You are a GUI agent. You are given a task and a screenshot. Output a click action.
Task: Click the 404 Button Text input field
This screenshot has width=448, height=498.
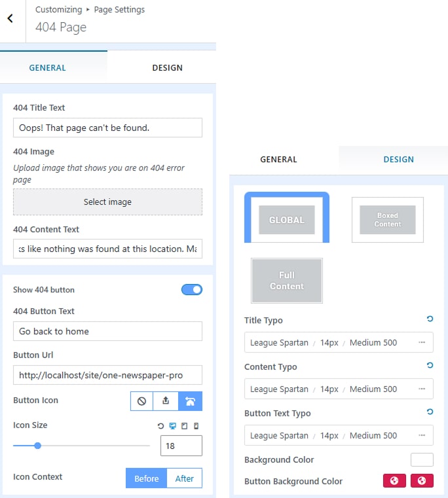pyautogui.click(x=107, y=331)
